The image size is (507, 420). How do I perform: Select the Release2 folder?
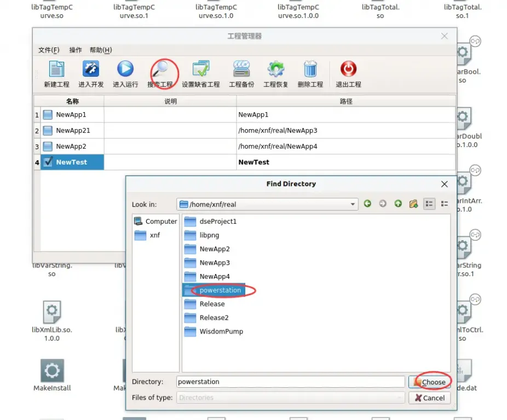pos(206,318)
